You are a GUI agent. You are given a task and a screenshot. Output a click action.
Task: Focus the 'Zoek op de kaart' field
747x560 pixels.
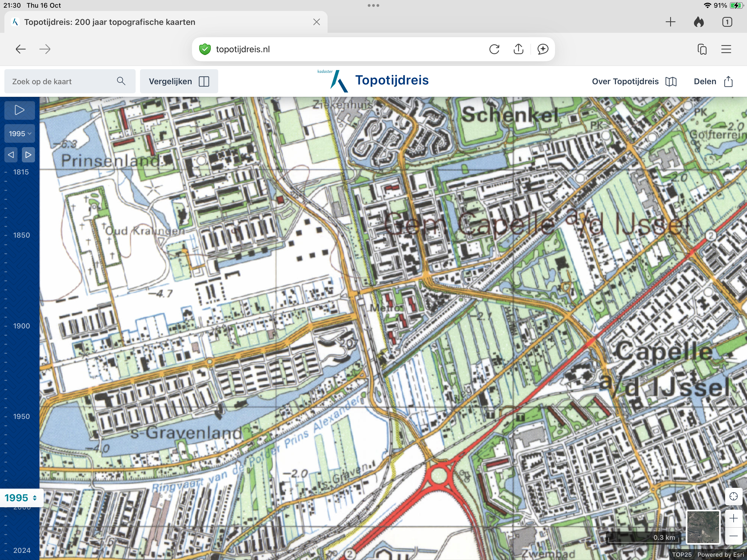(x=61, y=81)
